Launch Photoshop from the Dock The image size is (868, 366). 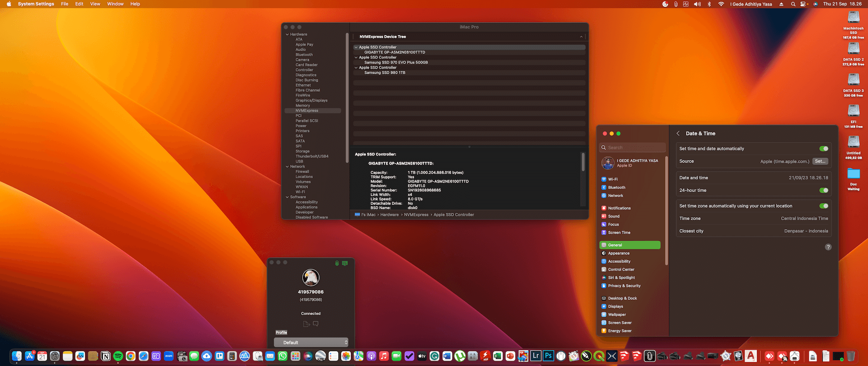click(548, 356)
